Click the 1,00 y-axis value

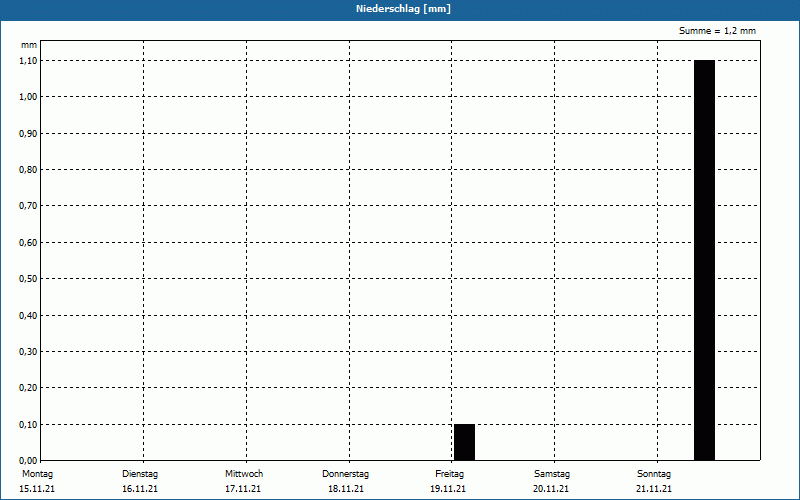[x=28, y=97]
